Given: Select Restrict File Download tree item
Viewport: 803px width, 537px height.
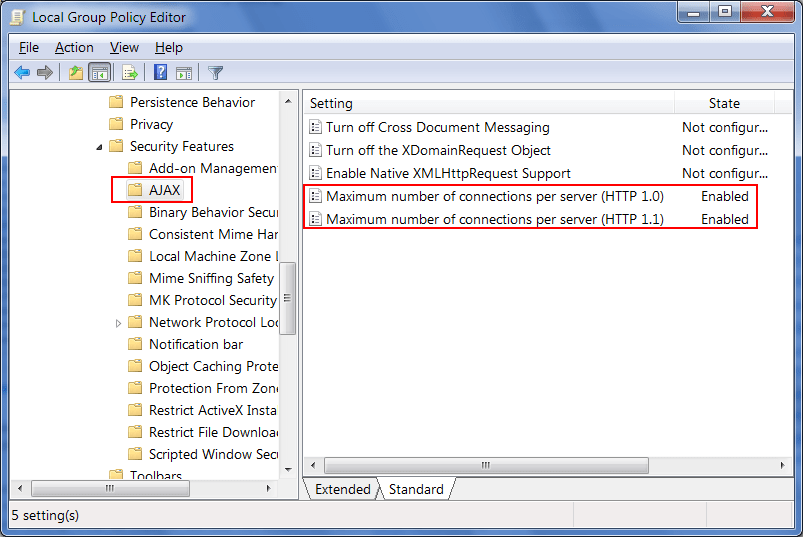Looking at the screenshot, I should click(213, 432).
